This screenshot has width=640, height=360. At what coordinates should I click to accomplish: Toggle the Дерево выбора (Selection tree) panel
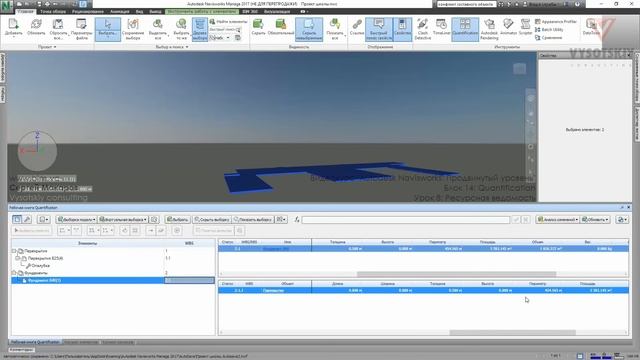point(200,29)
